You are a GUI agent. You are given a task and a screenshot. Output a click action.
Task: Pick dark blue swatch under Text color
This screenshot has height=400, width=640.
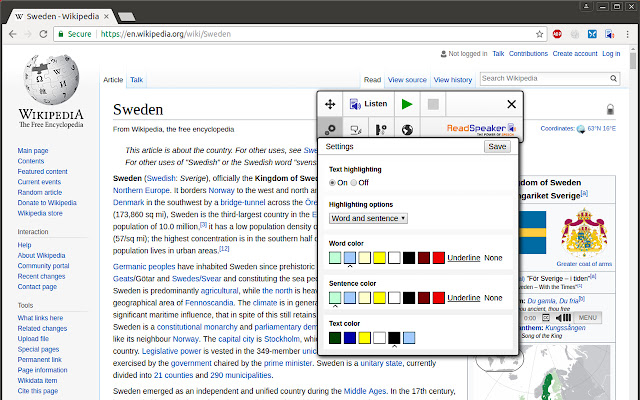[x=350, y=337]
